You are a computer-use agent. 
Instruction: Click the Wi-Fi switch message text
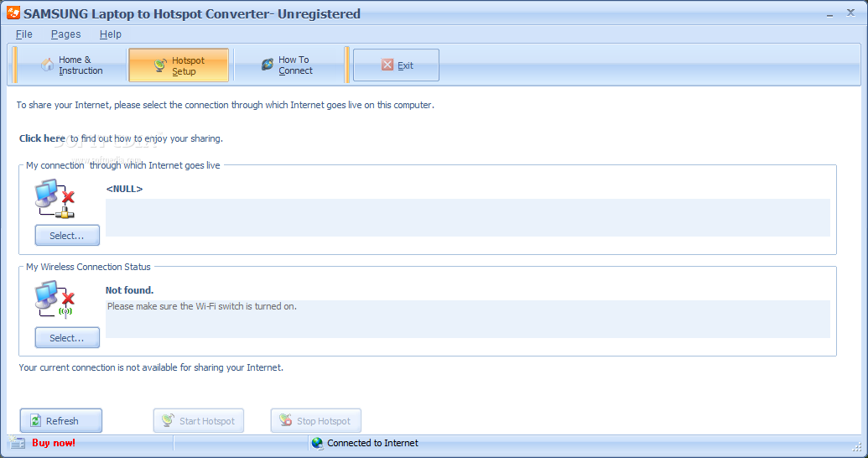point(202,306)
